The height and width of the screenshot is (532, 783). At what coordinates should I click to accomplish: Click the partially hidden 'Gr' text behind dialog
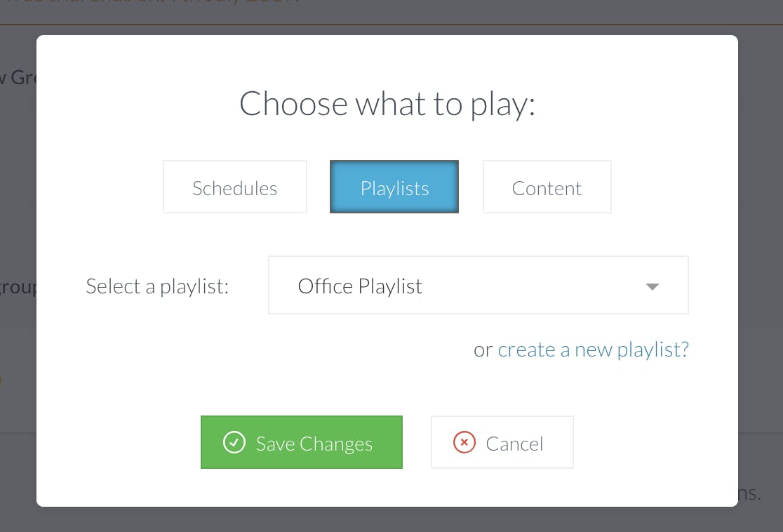pyautogui.click(x=23, y=77)
